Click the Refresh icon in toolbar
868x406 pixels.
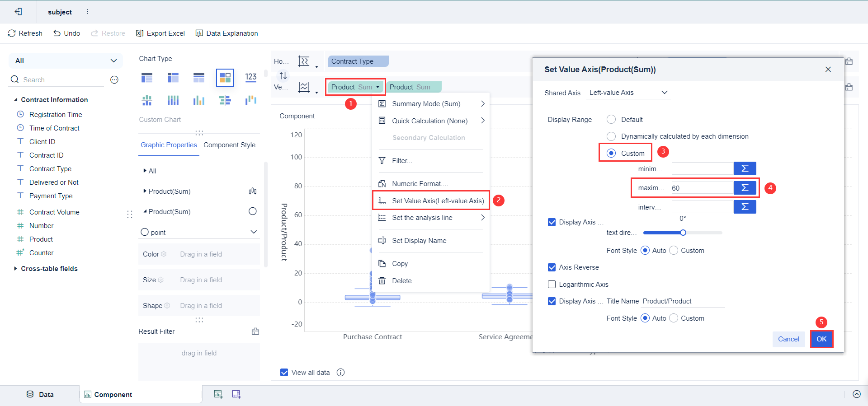[12, 33]
